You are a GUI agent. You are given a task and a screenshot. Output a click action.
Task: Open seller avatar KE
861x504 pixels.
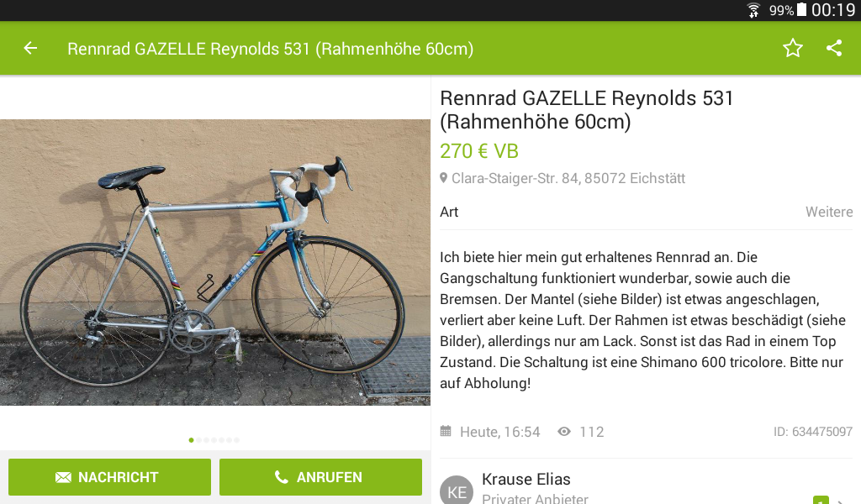coord(457,491)
